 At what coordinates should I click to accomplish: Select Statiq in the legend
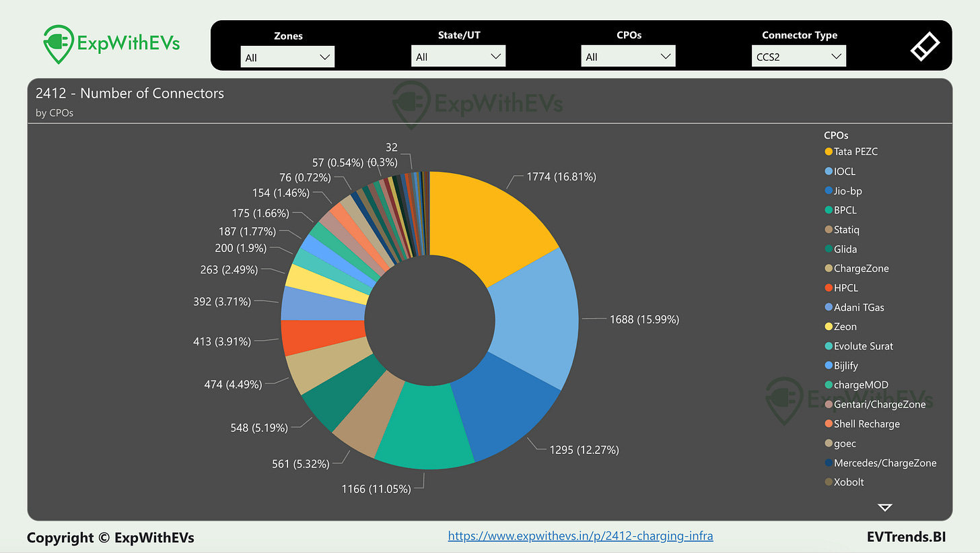tap(842, 230)
